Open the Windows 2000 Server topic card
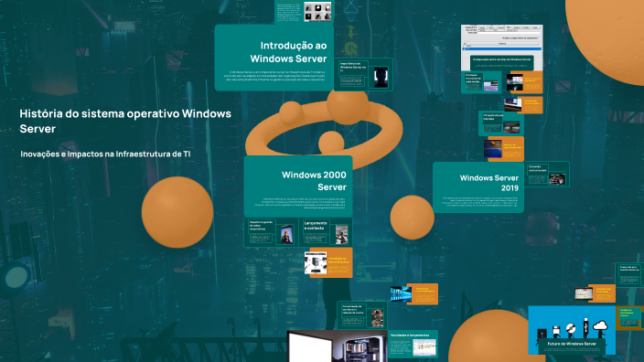644x362 pixels. pyautogui.click(x=298, y=186)
